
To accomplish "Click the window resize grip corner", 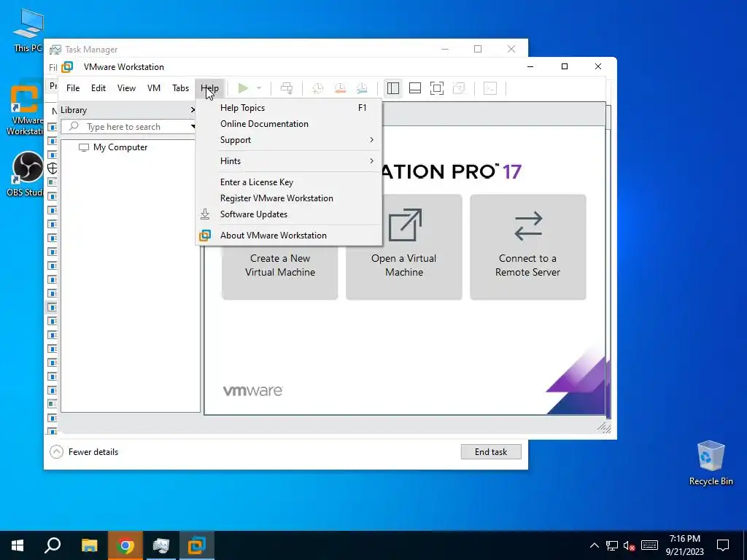I will [604, 427].
